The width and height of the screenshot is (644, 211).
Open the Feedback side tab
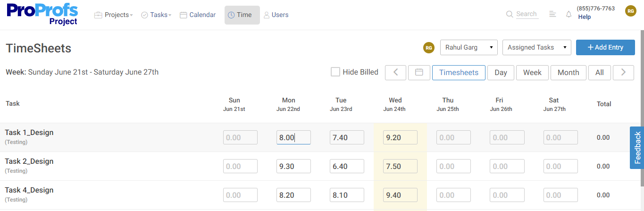pos(637,147)
